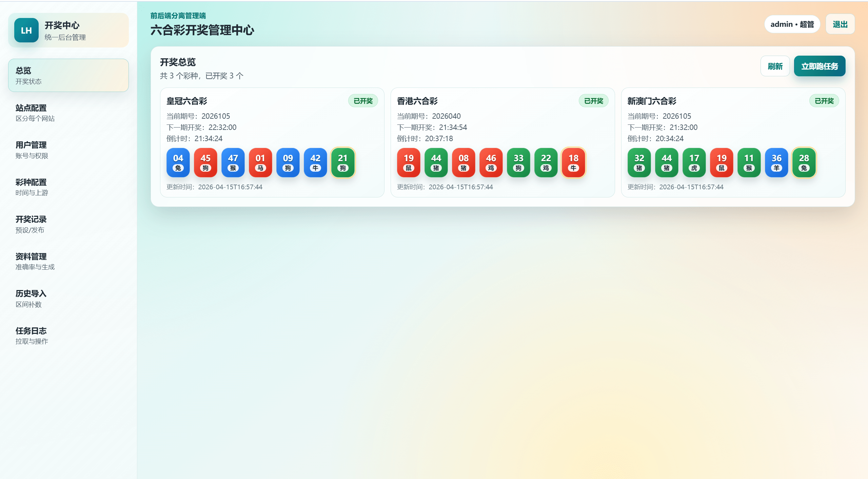Click 下一期开奖：22:32:00 text
The height and width of the screenshot is (479, 868).
201,127
